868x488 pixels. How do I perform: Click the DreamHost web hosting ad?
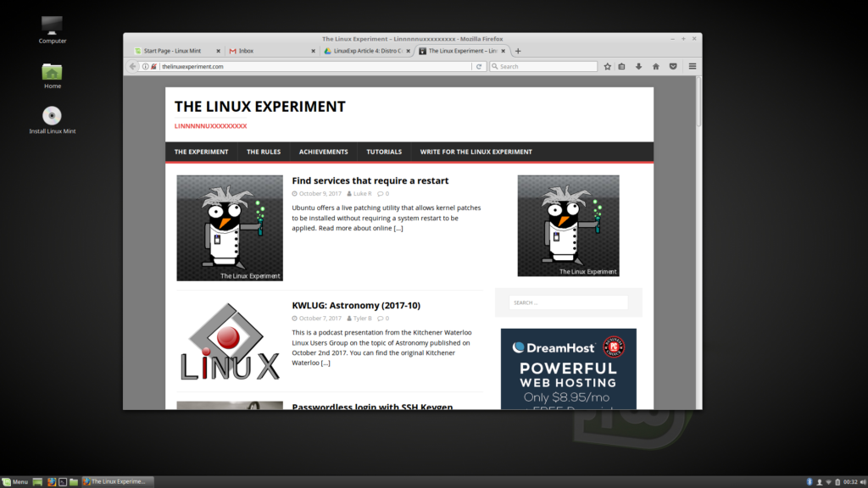coord(568,369)
